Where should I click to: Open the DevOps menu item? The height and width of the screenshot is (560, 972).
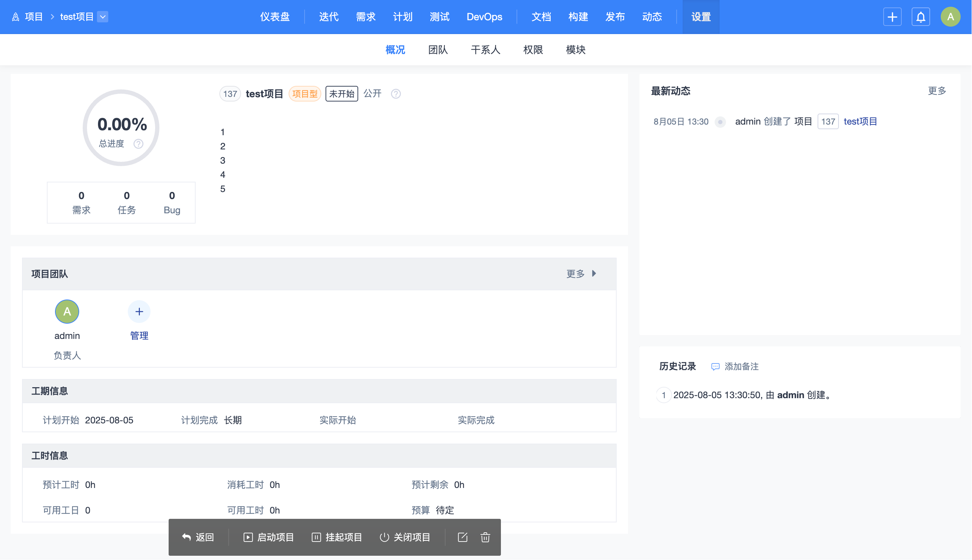pyautogui.click(x=484, y=17)
